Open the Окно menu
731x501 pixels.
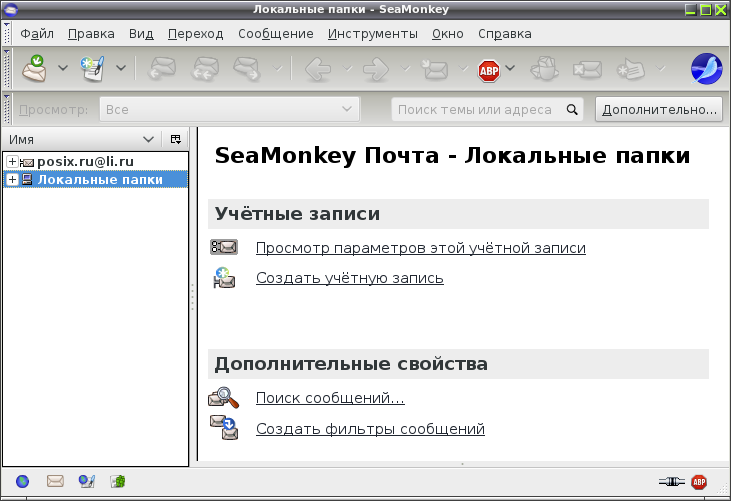(448, 34)
